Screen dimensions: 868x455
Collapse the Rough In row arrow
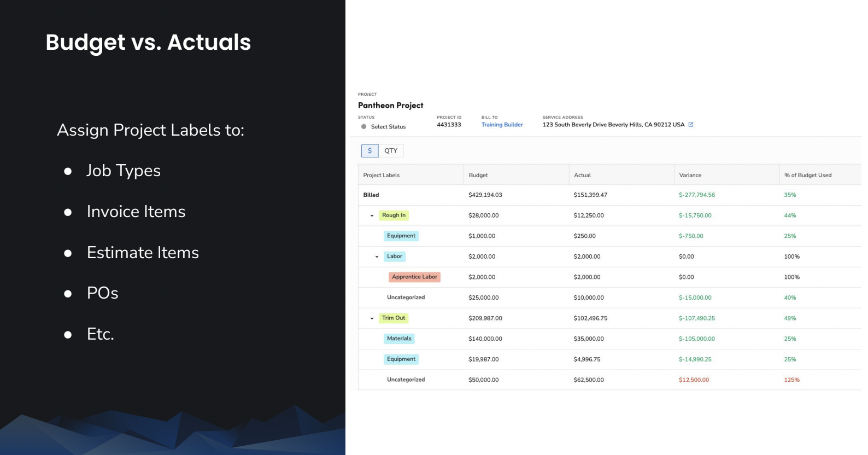(372, 216)
